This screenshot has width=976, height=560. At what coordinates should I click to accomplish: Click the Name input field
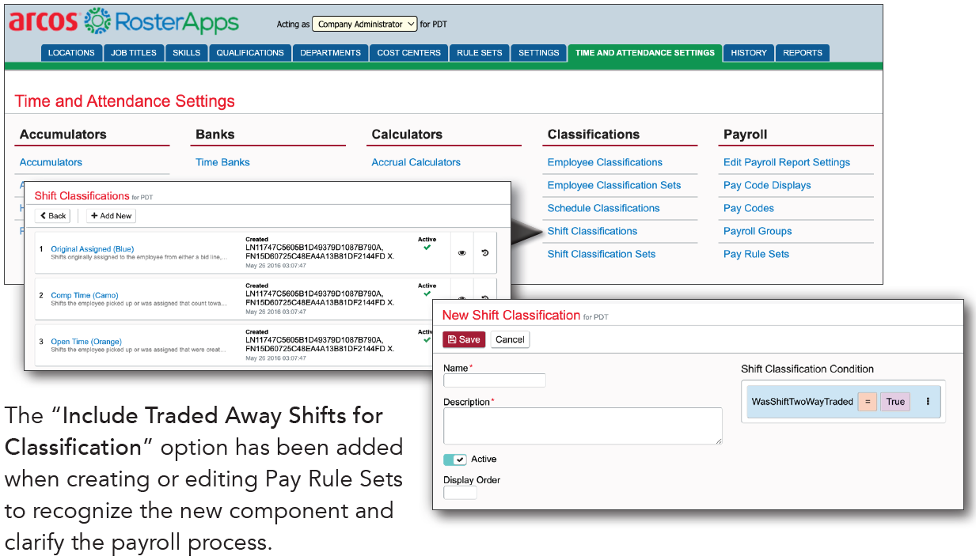point(495,380)
